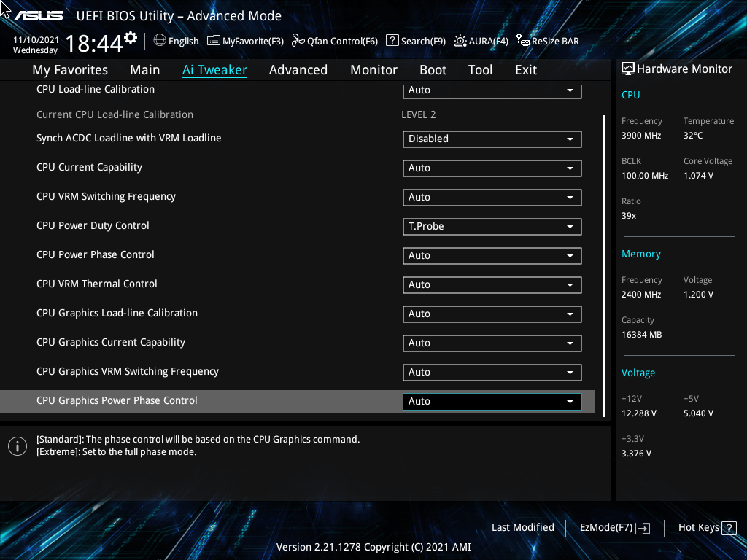Click the settings gear beside the clock
The height and width of the screenshot is (560, 747).
coord(131,38)
